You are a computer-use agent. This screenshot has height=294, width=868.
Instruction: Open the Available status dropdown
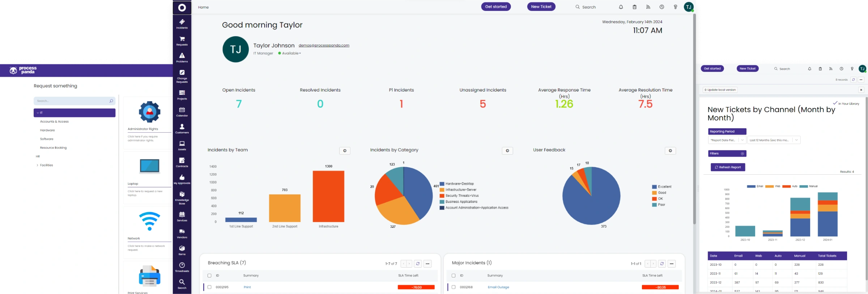290,53
